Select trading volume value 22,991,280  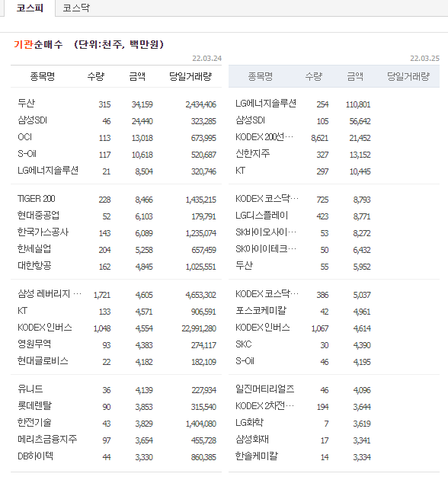(x=199, y=328)
